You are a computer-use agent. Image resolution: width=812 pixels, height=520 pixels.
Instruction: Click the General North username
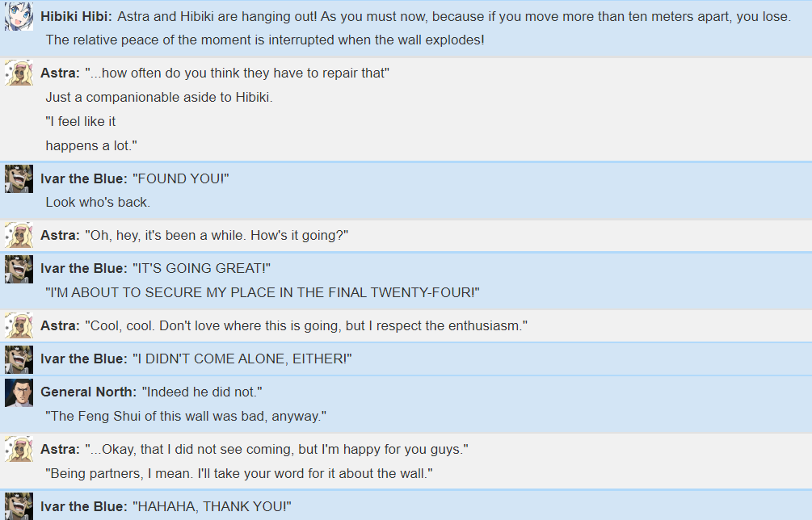click(89, 392)
